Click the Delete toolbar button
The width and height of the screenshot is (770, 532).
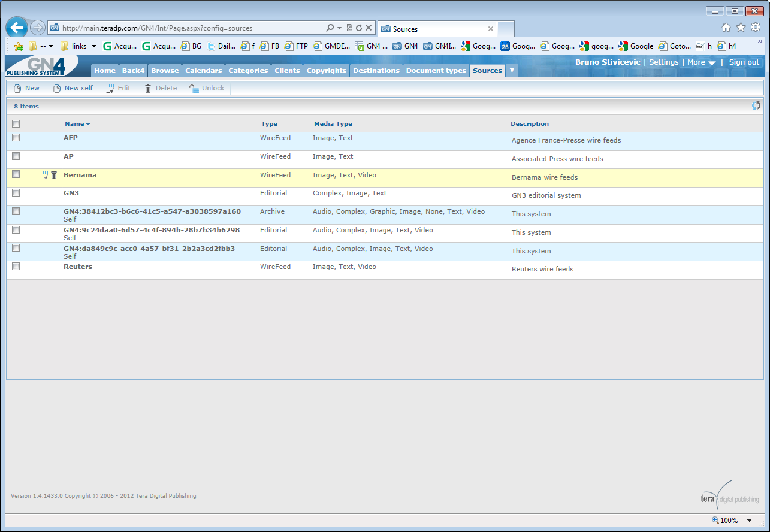pyautogui.click(x=161, y=88)
